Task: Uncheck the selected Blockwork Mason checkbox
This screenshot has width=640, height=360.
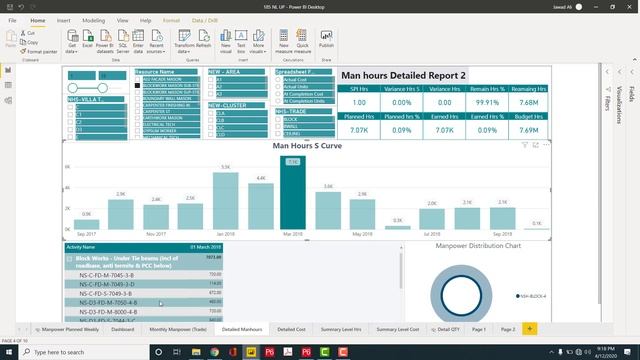Action: tap(138, 86)
